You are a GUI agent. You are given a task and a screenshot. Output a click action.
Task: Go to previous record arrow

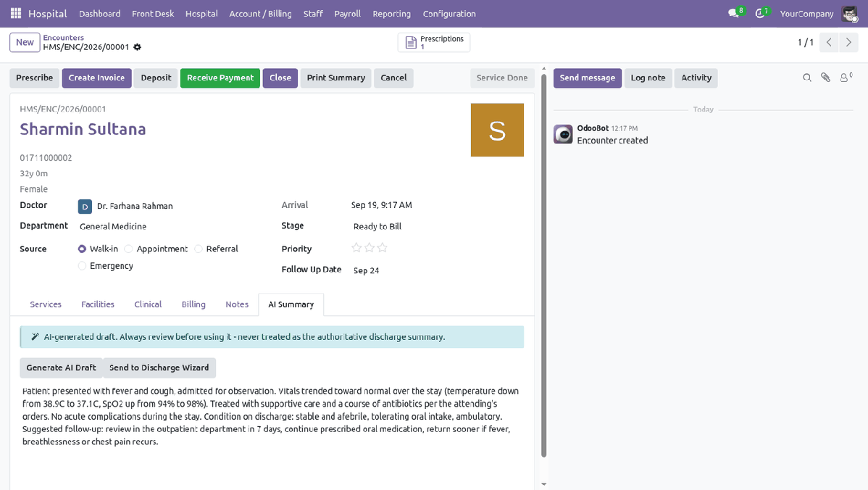(829, 42)
